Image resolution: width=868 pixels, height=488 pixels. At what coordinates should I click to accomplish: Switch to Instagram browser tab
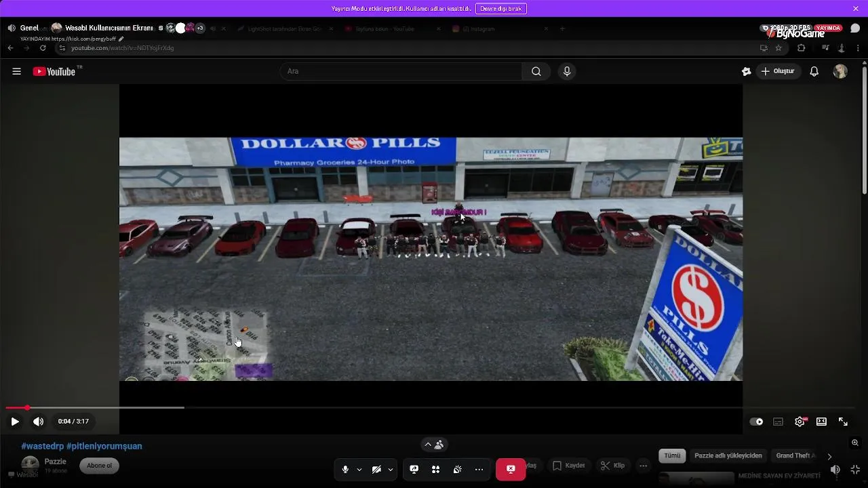pos(498,28)
